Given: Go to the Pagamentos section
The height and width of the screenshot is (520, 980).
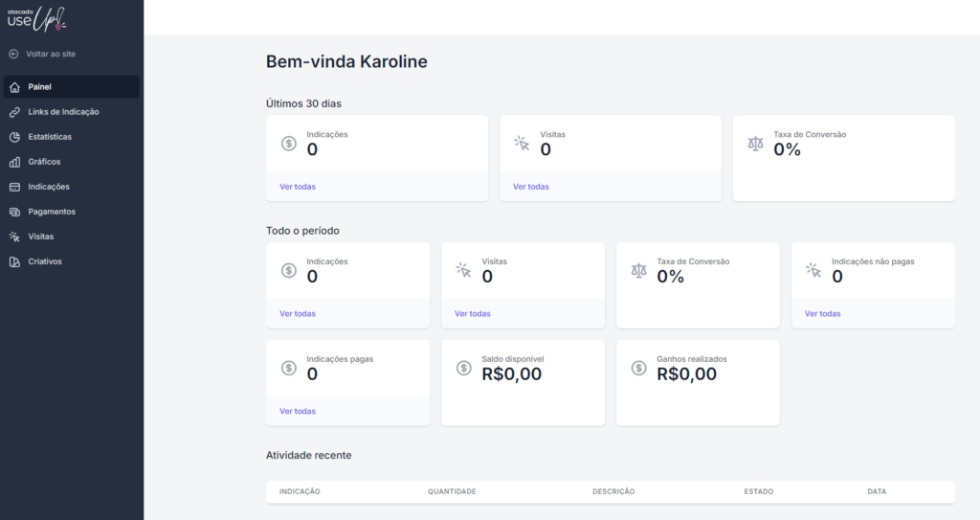Looking at the screenshot, I should (x=52, y=212).
